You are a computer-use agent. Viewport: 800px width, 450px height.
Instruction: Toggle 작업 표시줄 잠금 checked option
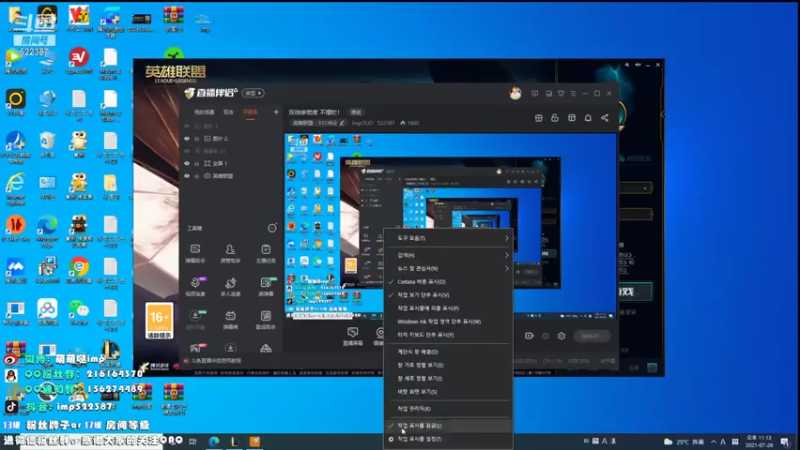click(448, 426)
